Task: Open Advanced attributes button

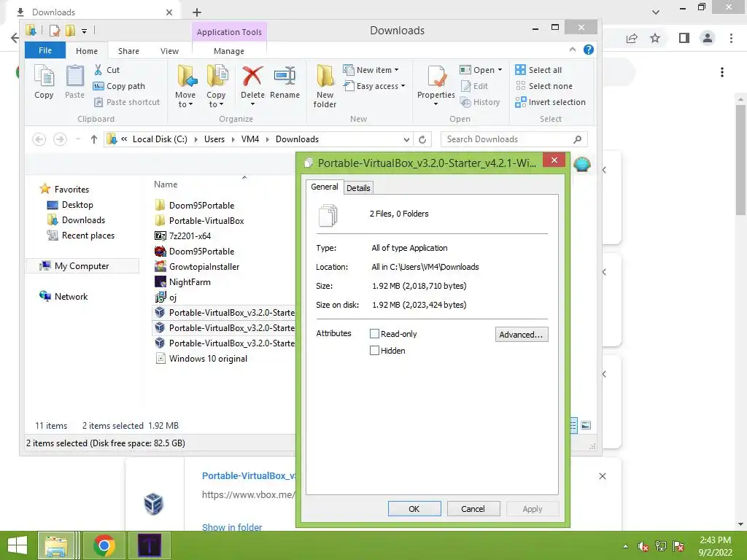Action: coord(522,334)
